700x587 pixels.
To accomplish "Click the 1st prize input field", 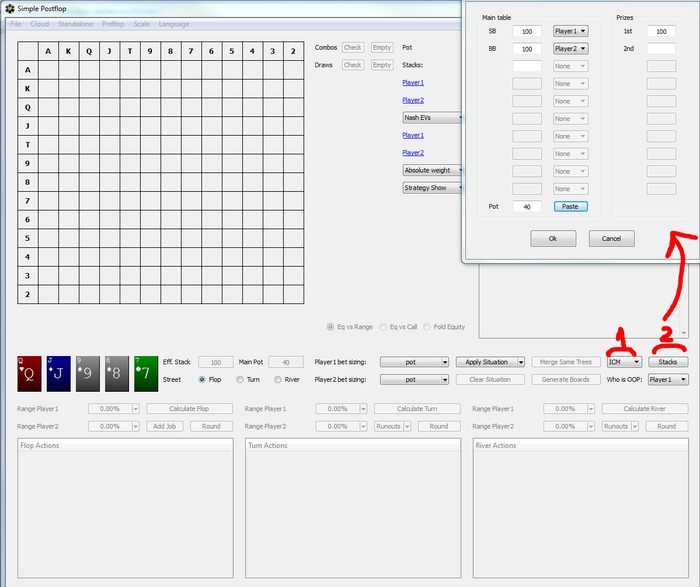I will click(661, 31).
